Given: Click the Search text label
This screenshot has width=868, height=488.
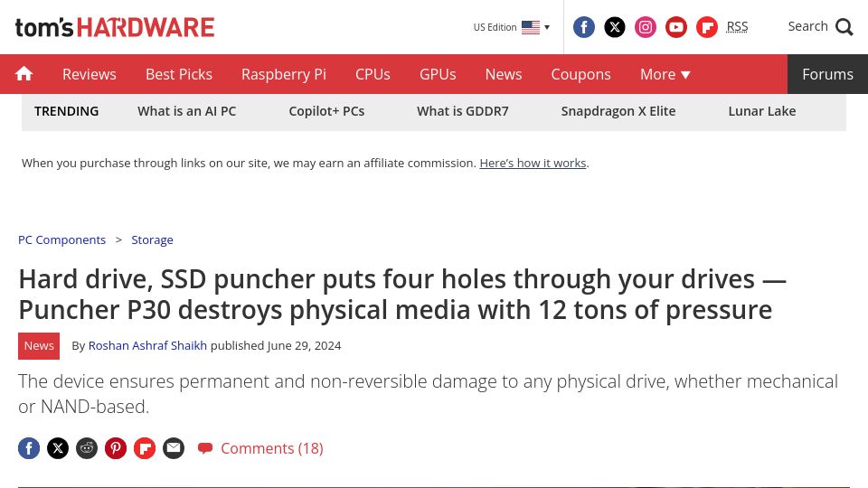Looking at the screenshot, I should click(x=807, y=26).
